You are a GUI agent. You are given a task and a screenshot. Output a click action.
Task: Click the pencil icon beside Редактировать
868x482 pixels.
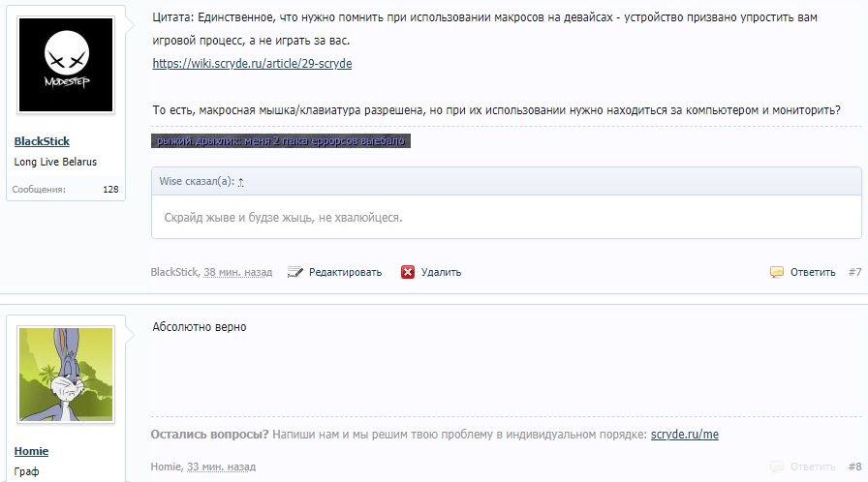[x=296, y=272]
